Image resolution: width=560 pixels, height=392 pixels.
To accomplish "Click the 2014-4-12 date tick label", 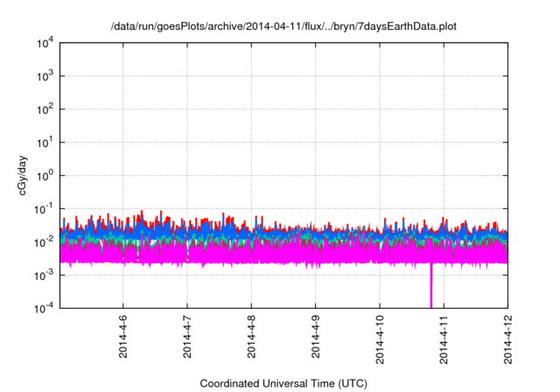I will pyautogui.click(x=507, y=339).
